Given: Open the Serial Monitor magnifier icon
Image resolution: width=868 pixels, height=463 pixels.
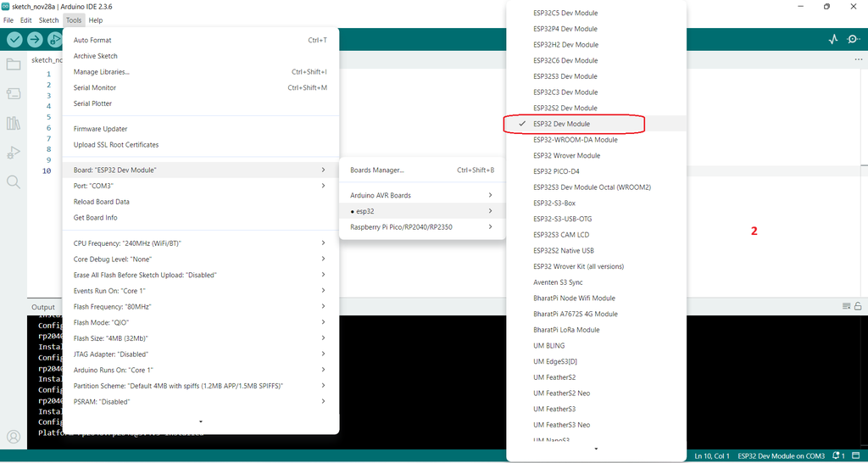Looking at the screenshot, I should pos(854,39).
